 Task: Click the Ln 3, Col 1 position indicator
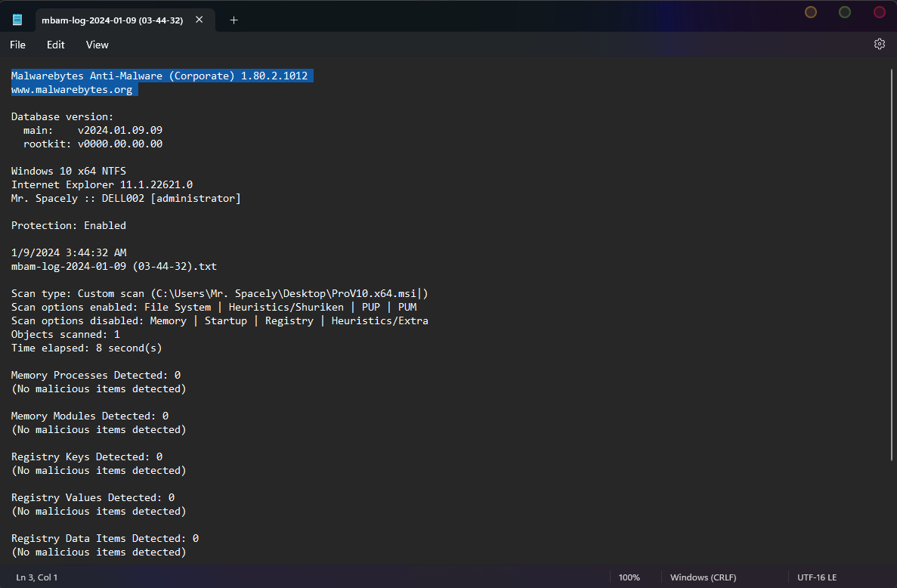pyautogui.click(x=36, y=577)
